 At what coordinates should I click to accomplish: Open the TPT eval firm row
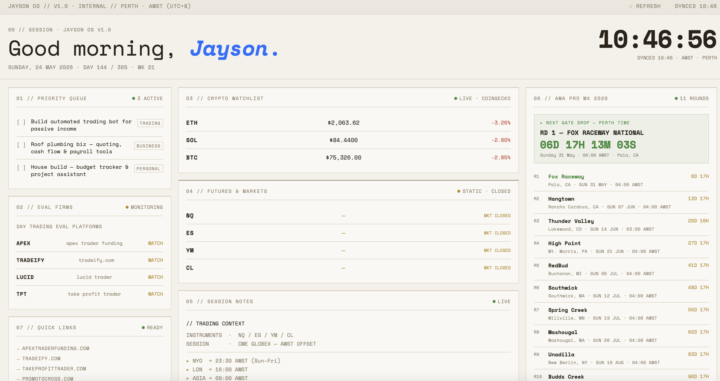[x=90, y=294]
